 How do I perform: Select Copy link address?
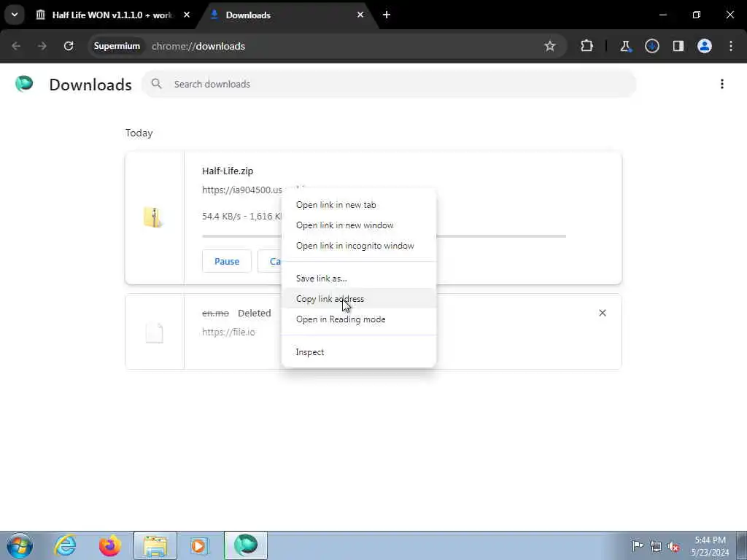point(359,298)
